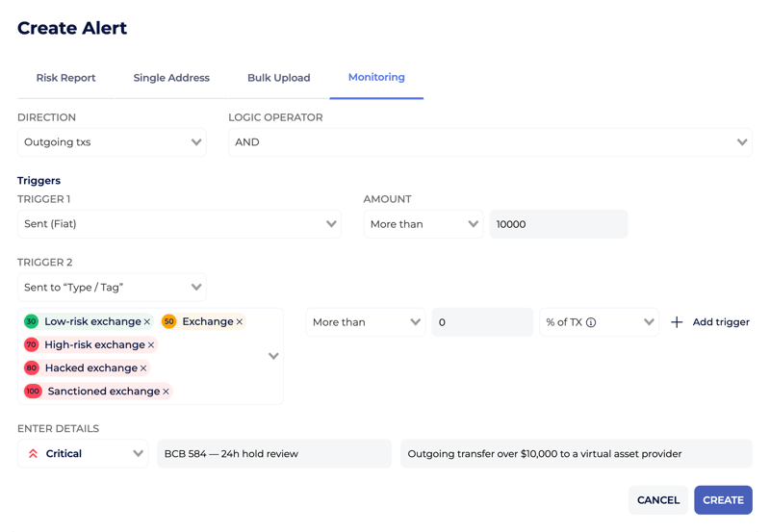Remove the Exchange tag with score 50
This screenshot has height=532, width=770.
tap(239, 322)
